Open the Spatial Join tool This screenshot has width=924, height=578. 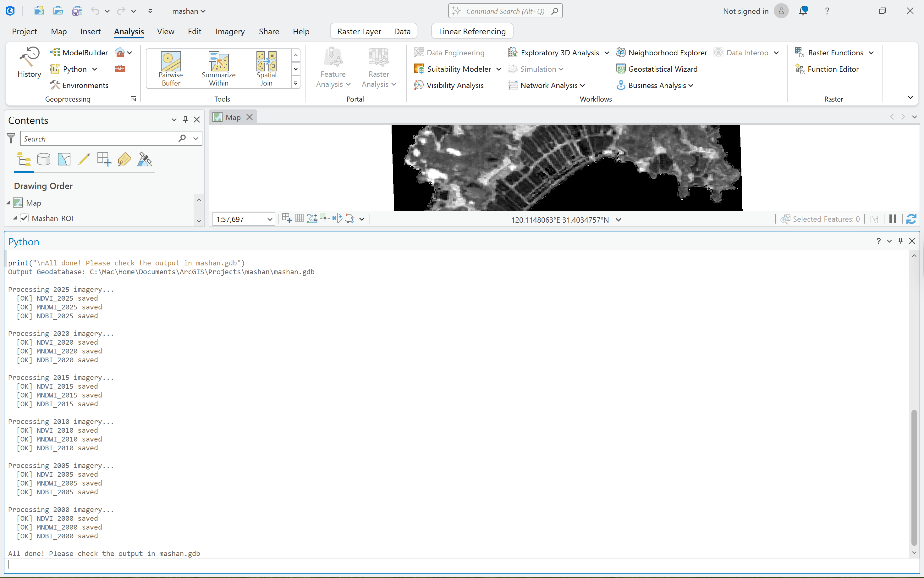(266, 69)
